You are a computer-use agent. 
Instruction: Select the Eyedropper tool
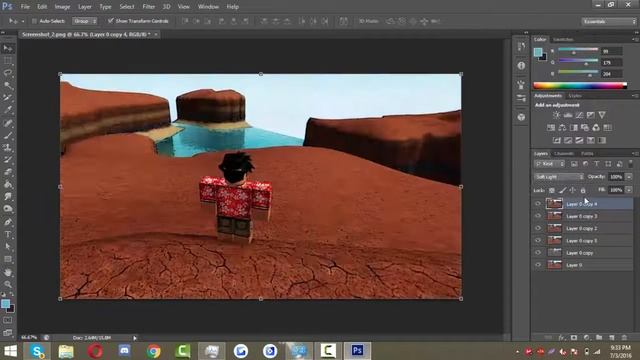[x=8, y=110]
